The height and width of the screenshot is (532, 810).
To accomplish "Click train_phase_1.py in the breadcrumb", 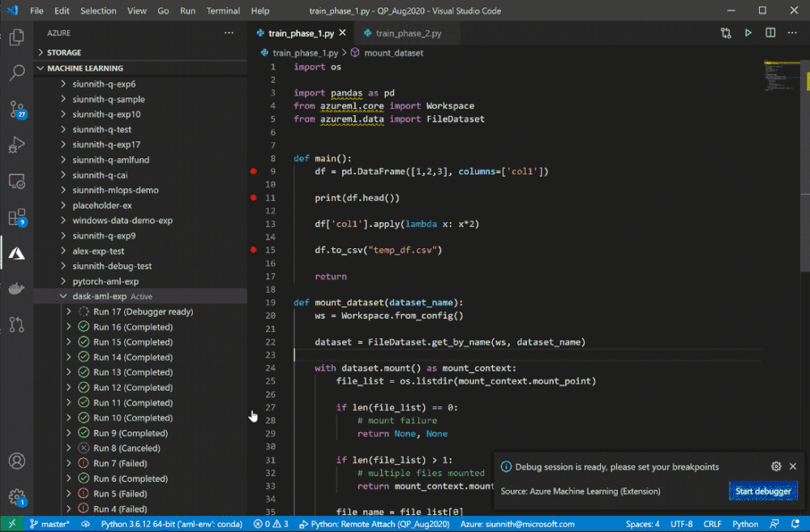I will [x=306, y=53].
